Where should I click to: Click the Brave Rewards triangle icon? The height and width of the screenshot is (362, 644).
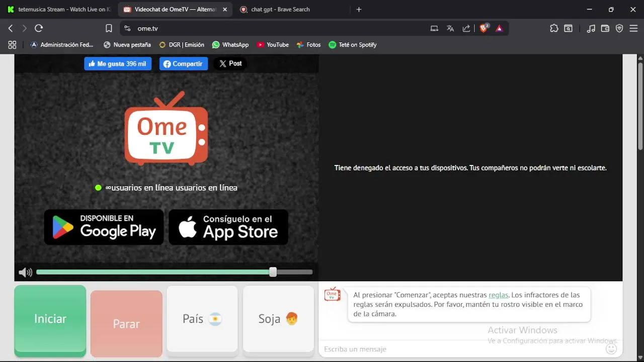click(x=499, y=29)
